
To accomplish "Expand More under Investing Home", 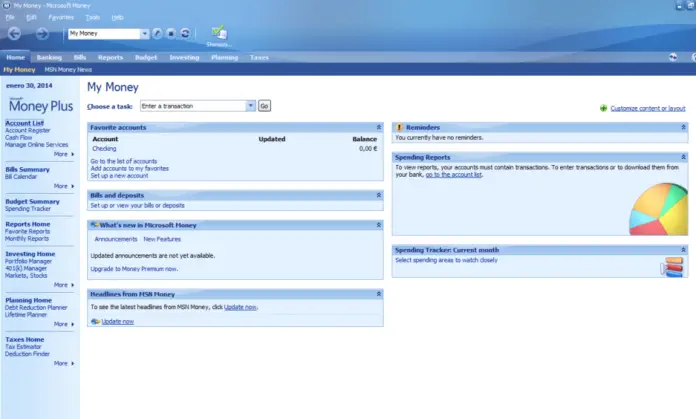I will (64, 285).
